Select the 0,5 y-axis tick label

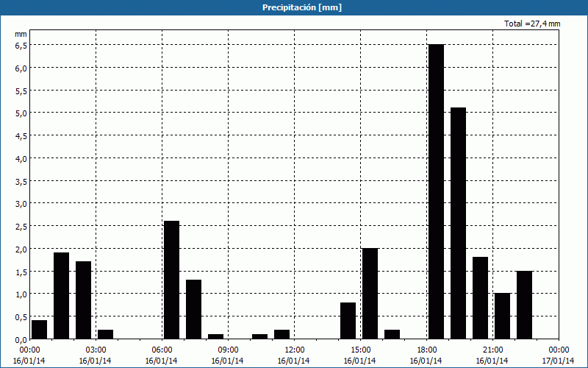pyautogui.click(x=21, y=317)
